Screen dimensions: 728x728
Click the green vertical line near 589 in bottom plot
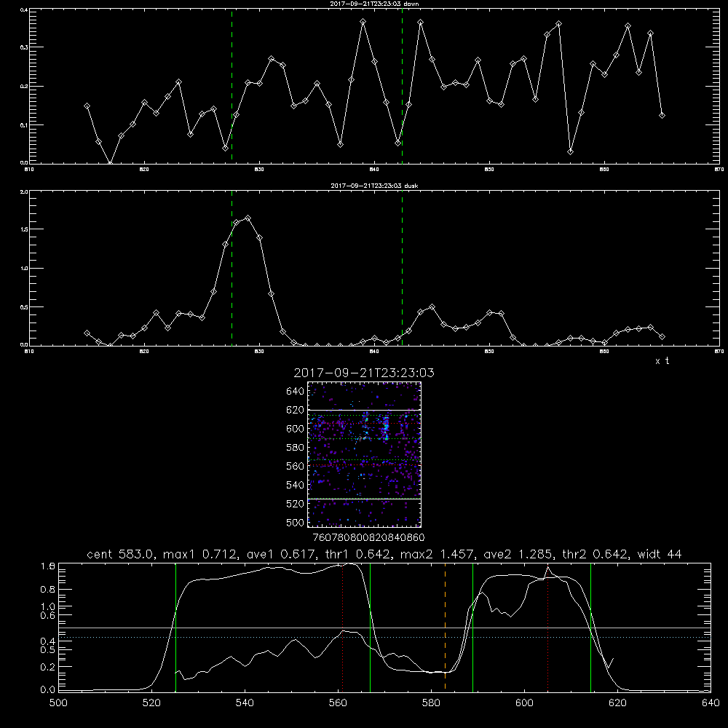472,627
